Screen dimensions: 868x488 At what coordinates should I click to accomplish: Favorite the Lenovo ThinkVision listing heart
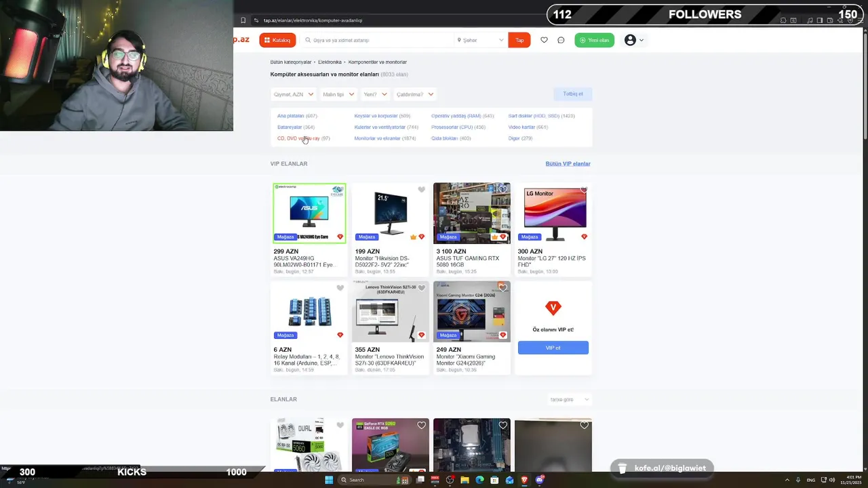pos(421,288)
